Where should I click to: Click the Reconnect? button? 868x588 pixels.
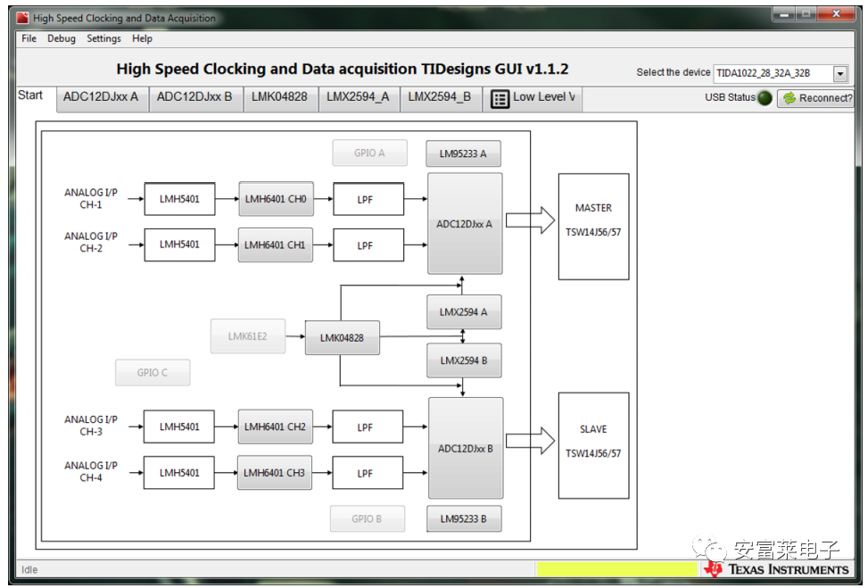pos(815,98)
